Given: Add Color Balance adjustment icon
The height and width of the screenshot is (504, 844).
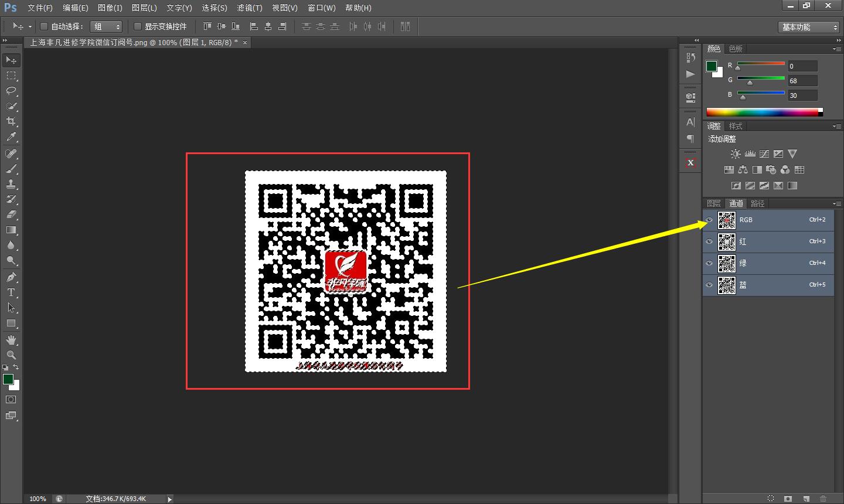Looking at the screenshot, I should point(743,170).
